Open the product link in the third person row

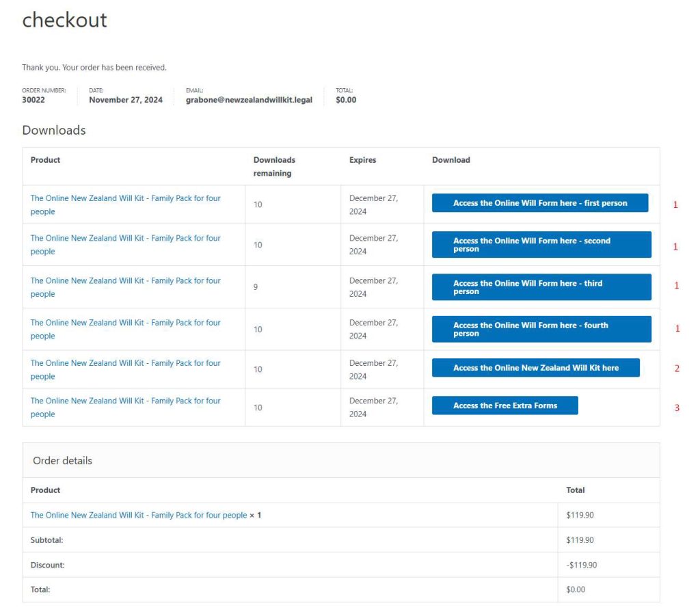pos(126,287)
